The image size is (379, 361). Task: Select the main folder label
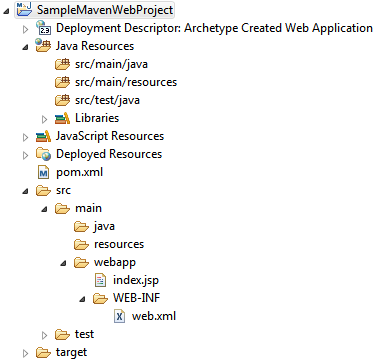[x=88, y=208]
